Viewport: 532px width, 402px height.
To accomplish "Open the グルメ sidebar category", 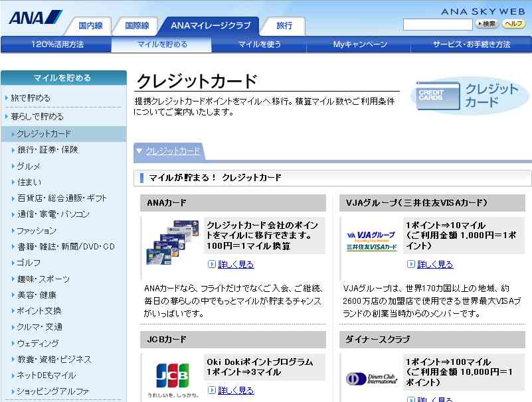I will pyautogui.click(x=29, y=166).
